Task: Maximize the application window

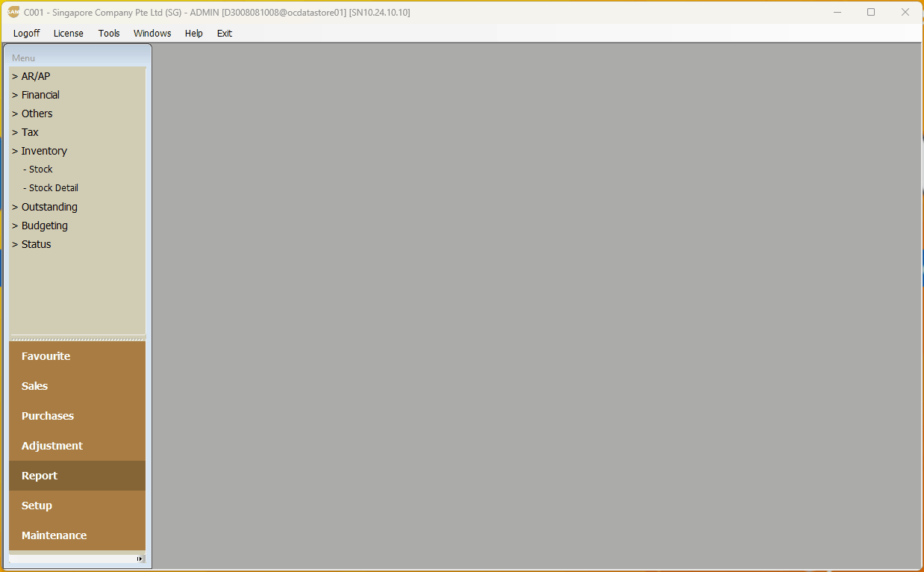Action: pyautogui.click(x=871, y=12)
